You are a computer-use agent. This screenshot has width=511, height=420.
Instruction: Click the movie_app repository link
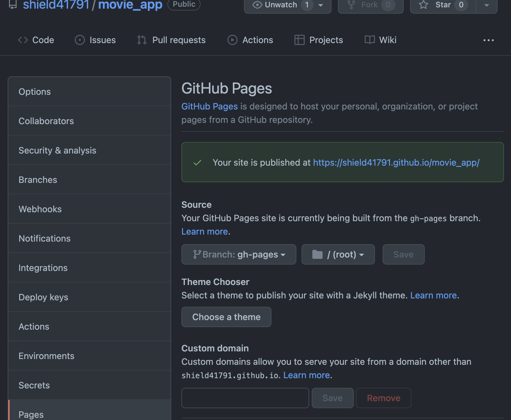130,5
